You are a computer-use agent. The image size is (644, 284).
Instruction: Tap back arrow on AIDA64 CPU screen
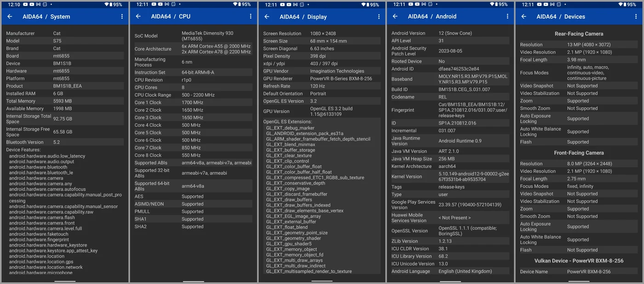click(x=138, y=17)
